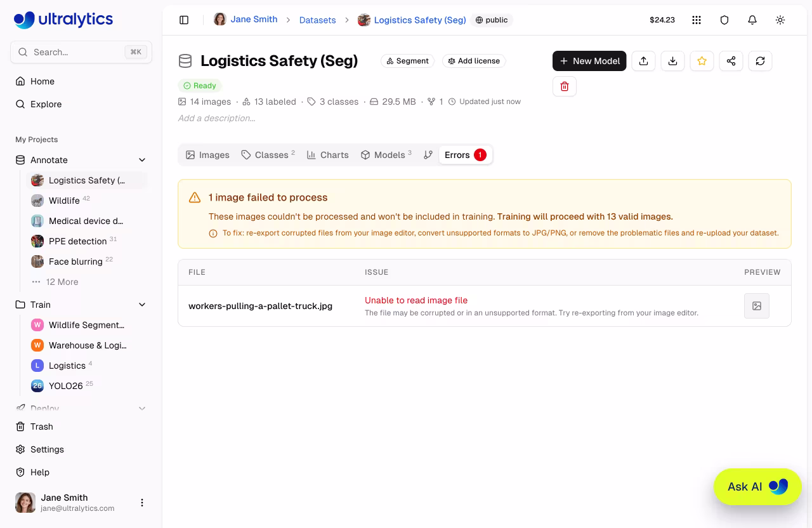Open Warehouse & Logi project

tap(86, 345)
